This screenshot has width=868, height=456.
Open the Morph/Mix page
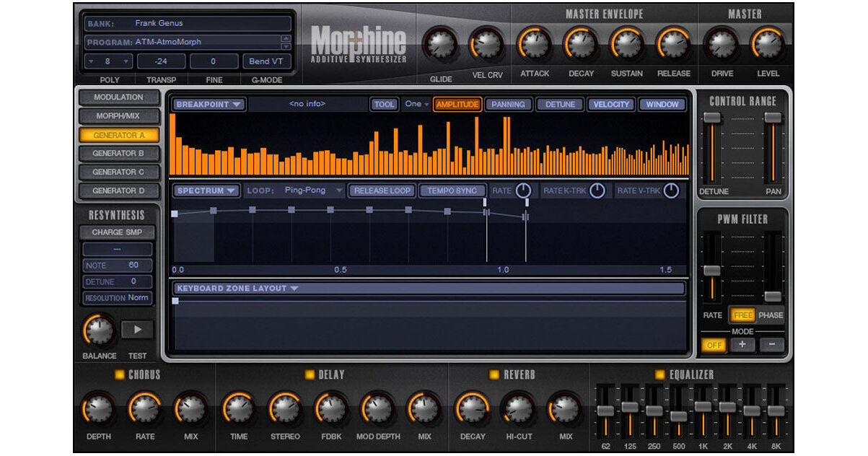[x=118, y=116]
